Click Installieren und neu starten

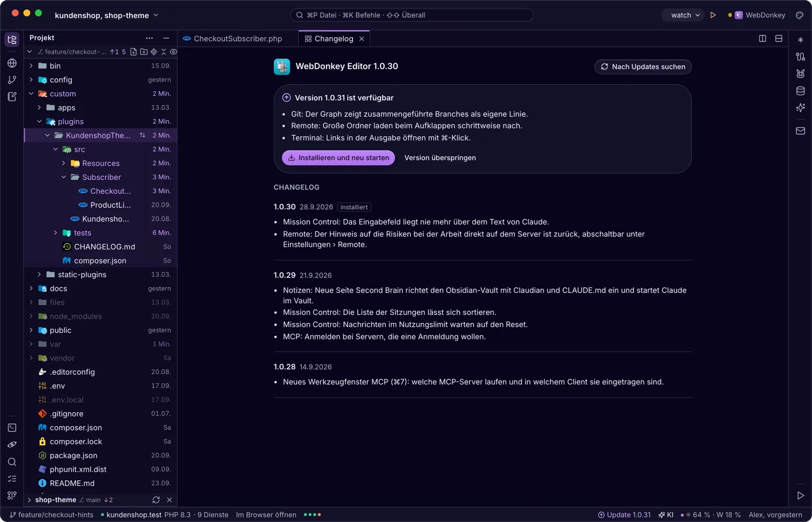coord(338,158)
